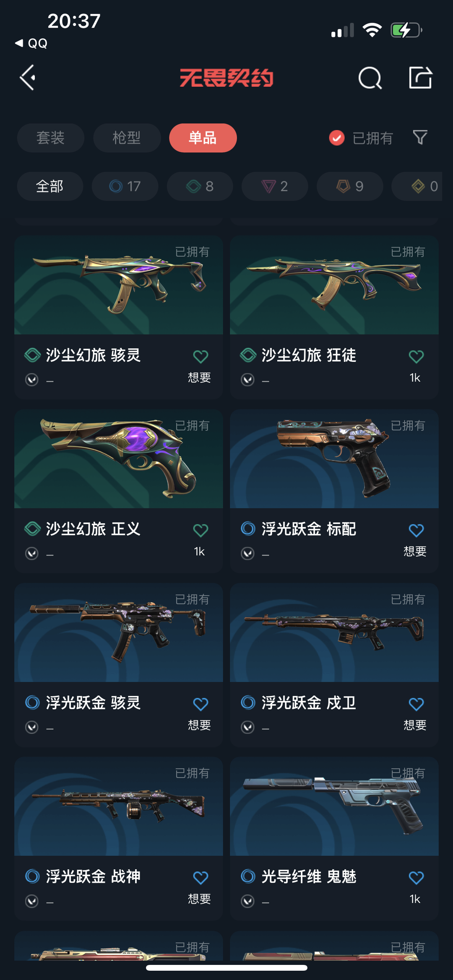Return to QQ via status bar link
The height and width of the screenshot is (980, 453).
(31, 43)
